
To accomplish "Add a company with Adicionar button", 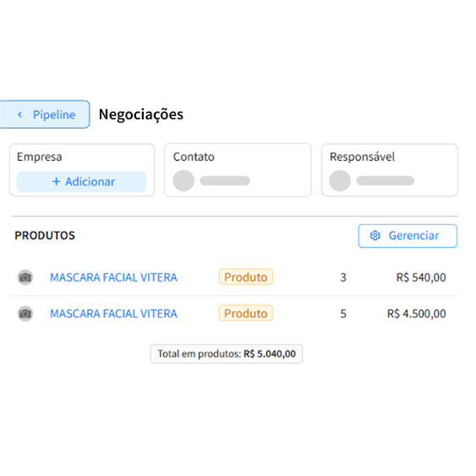I will 81,182.
